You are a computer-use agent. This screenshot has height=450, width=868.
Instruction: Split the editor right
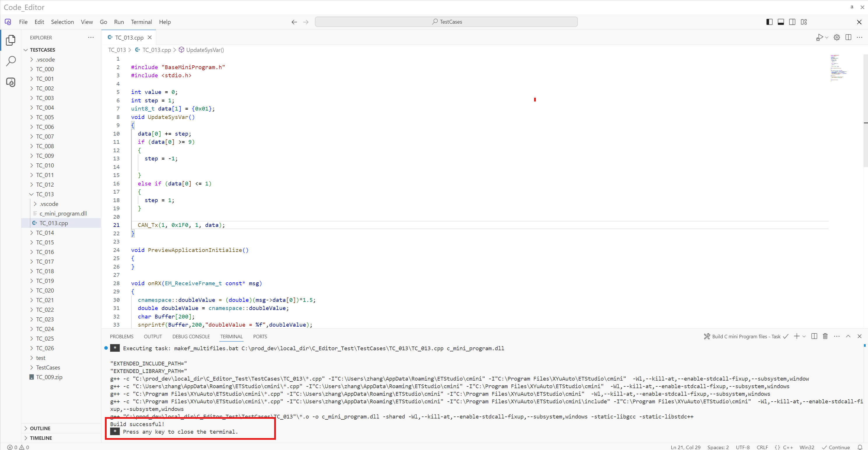[x=848, y=37]
